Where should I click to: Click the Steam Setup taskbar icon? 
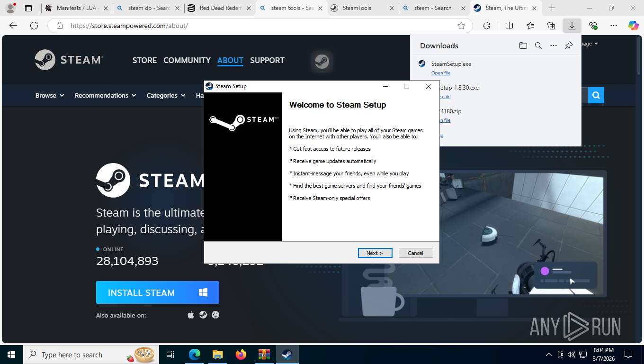click(287, 355)
